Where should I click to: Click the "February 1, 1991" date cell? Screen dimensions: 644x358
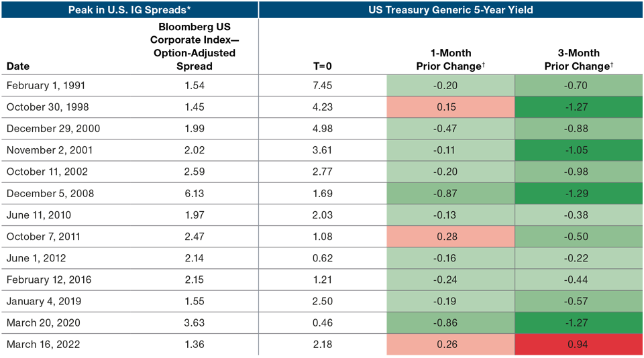pos(46,86)
